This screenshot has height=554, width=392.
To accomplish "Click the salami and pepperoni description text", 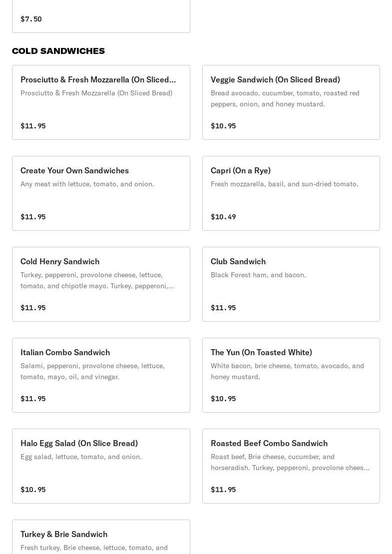I will (x=92, y=371).
